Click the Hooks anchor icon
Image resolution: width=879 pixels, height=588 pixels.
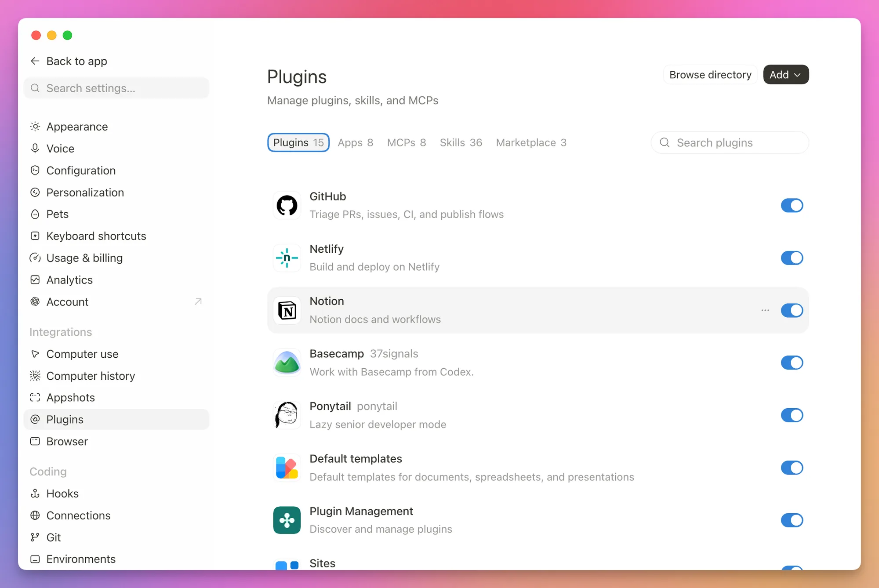point(35,494)
